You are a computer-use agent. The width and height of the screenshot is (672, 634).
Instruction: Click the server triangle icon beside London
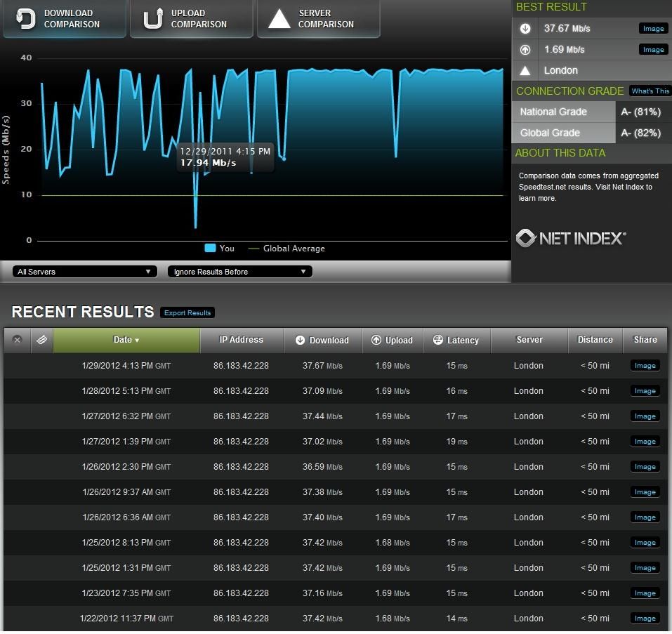(x=525, y=71)
